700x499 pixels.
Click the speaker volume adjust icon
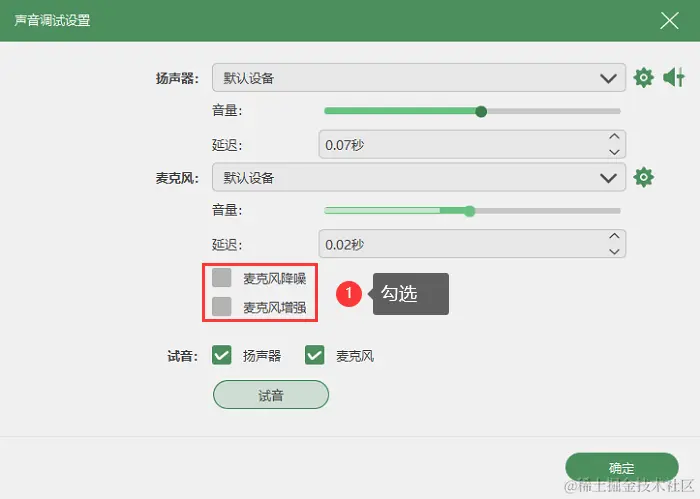point(674,78)
